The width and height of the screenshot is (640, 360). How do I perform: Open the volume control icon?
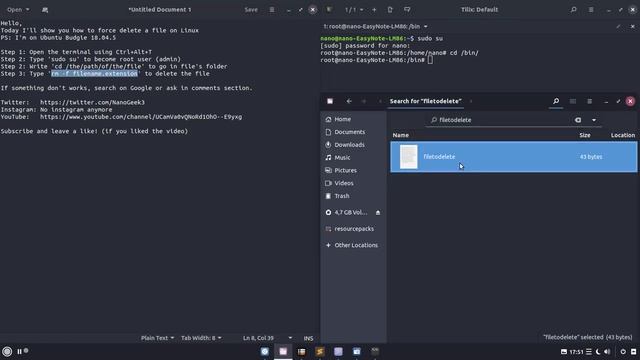pos(607,352)
